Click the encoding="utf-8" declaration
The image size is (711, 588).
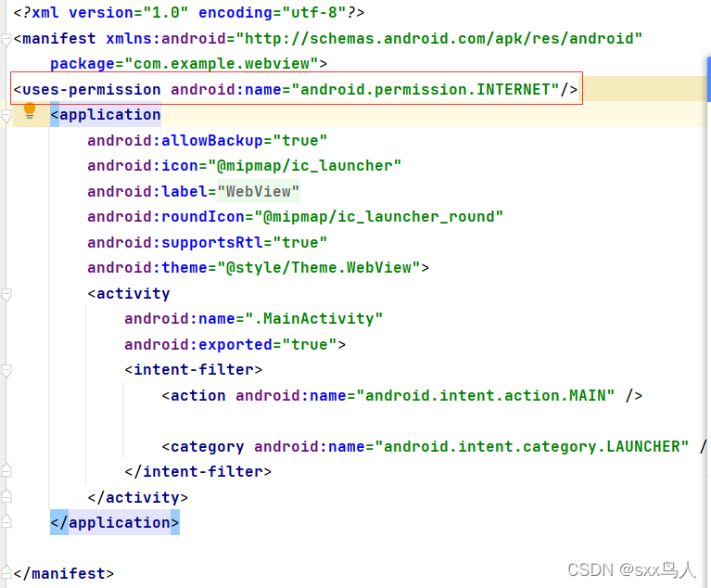click(272, 13)
